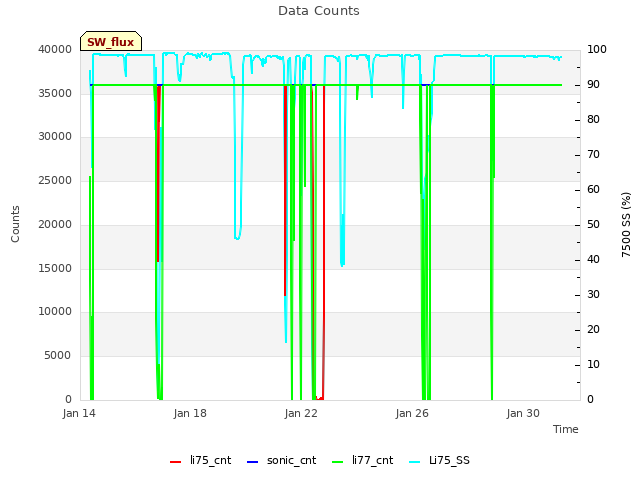Click the Counts y-axis label

tap(15, 224)
